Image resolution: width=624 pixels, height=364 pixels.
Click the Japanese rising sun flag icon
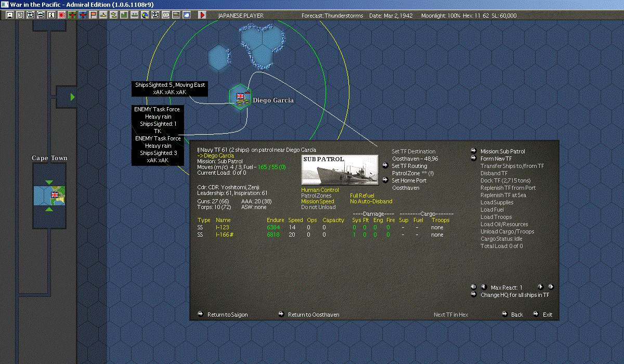click(x=62, y=15)
